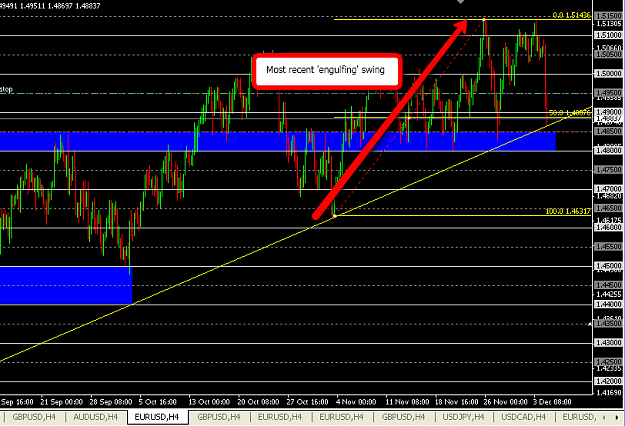Click price scale label 1.42000

(x=609, y=381)
